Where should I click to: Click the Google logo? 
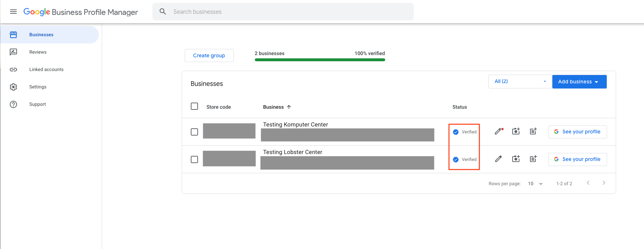pyautogui.click(x=37, y=12)
